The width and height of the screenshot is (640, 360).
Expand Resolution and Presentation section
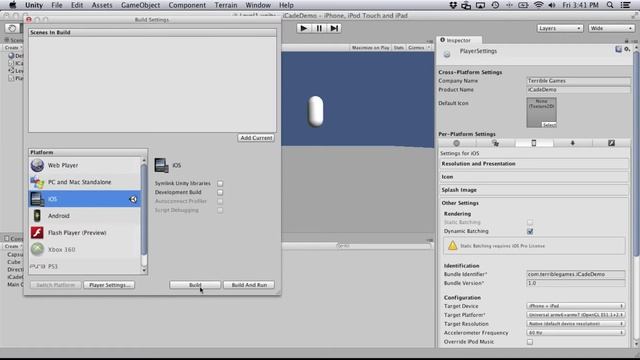(x=534, y=164)
